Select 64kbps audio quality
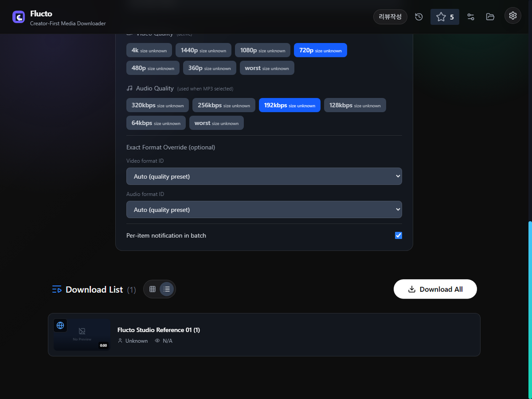 tap(156, 123)
